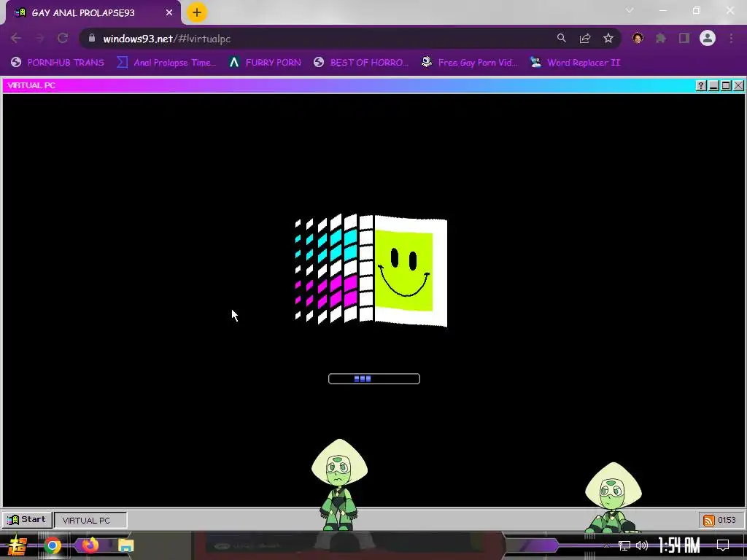Close the VIRTUAL PC window
This screenshot has height=560, width=747.
[738, 86]
